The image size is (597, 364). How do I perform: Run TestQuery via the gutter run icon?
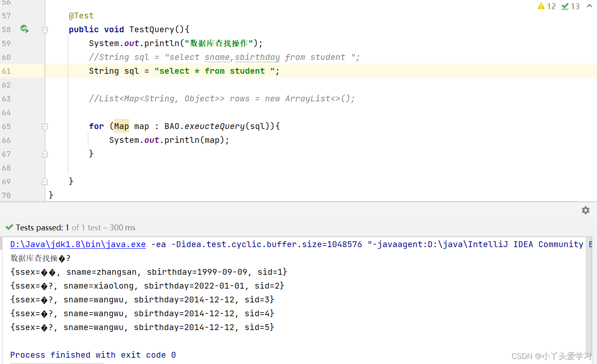click(25, 29)
